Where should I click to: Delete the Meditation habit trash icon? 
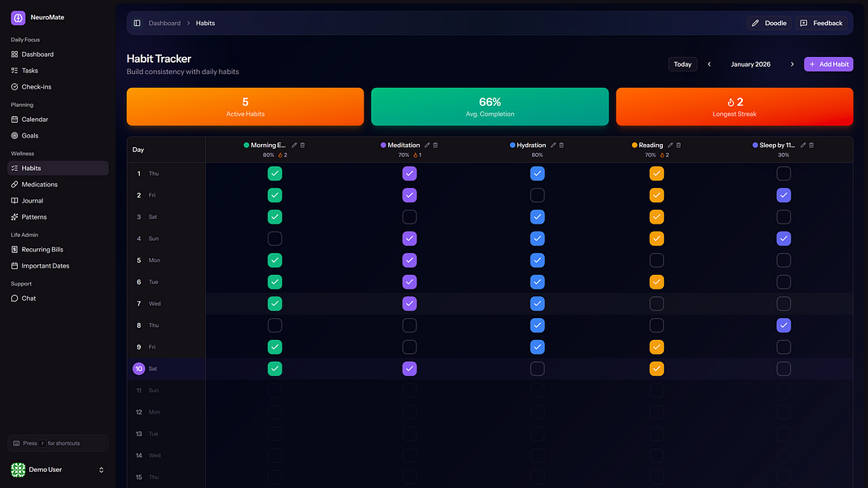(x=435, y=145)
